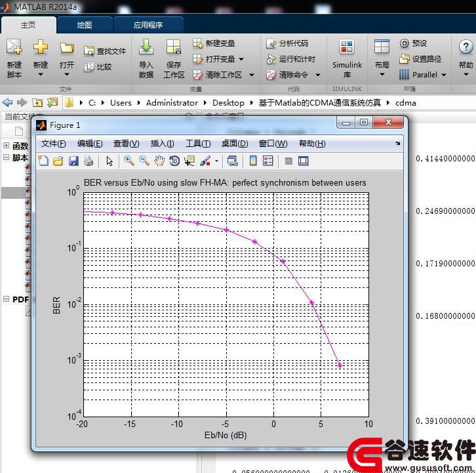Click the Set Path icon
The width and height of the screenshot is (476, 473).
click(x=405, y=59)
